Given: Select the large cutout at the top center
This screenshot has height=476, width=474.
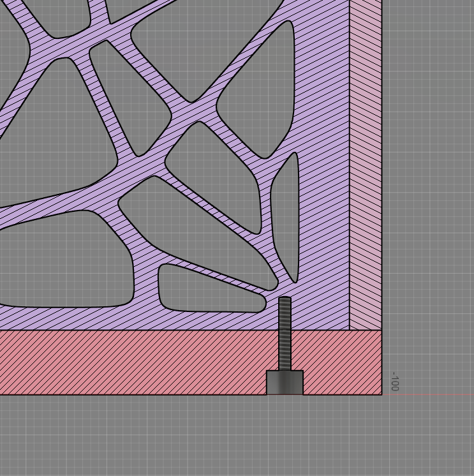Looking at the screenshot, I should 204,45.
